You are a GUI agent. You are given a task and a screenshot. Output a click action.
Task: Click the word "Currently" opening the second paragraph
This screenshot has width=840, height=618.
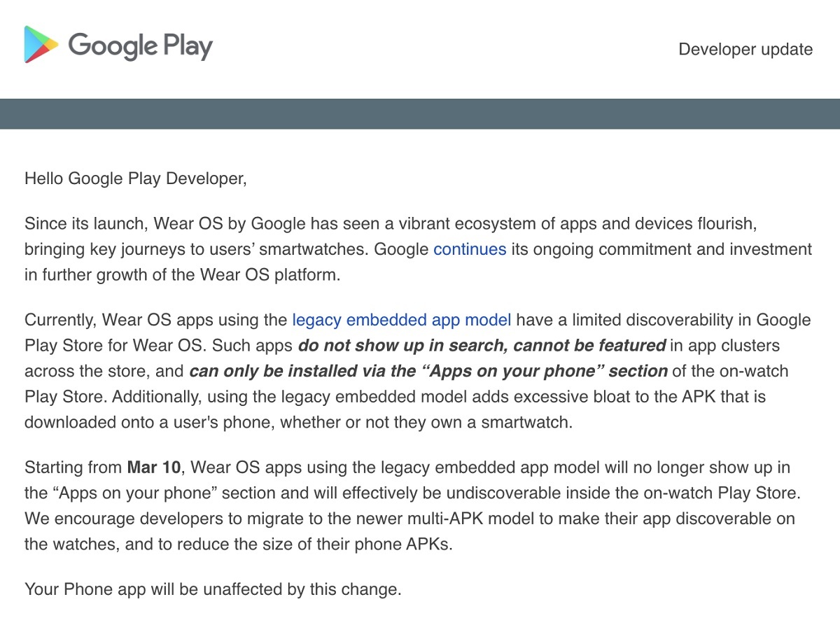(59, 320)
